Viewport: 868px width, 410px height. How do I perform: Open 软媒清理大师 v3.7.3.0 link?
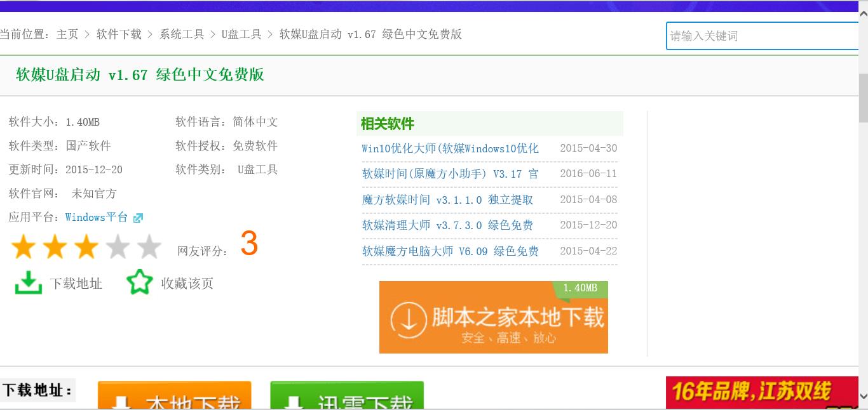[x=448, y=225]
